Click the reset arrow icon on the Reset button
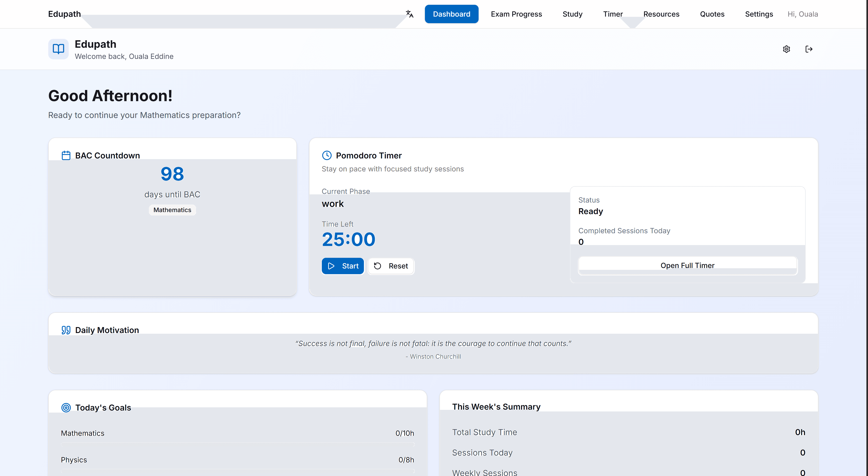The height and width of the screenshot is (476, 868). [x=377, y=266]
